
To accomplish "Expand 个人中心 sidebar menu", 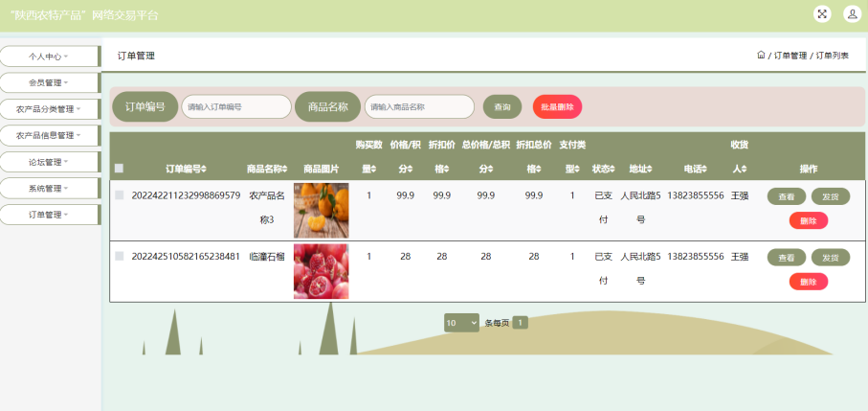I will (49, 57).
